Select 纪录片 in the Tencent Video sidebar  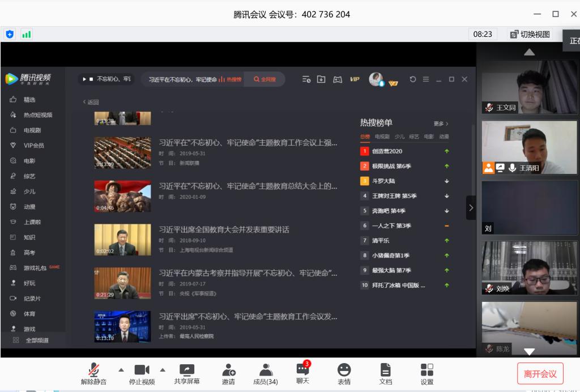[32, 299]
